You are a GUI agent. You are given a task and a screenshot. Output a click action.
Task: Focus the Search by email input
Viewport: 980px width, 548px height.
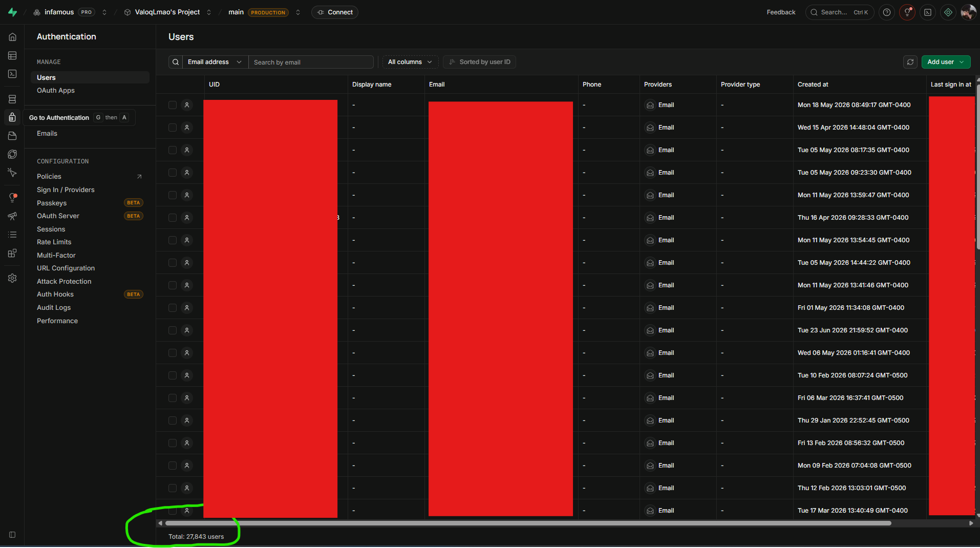311,62
